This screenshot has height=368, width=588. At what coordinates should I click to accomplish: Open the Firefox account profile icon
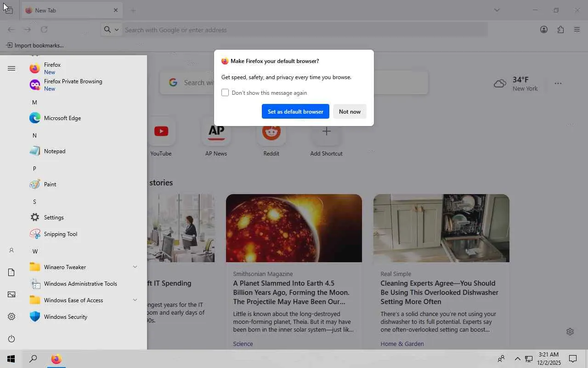544,29
